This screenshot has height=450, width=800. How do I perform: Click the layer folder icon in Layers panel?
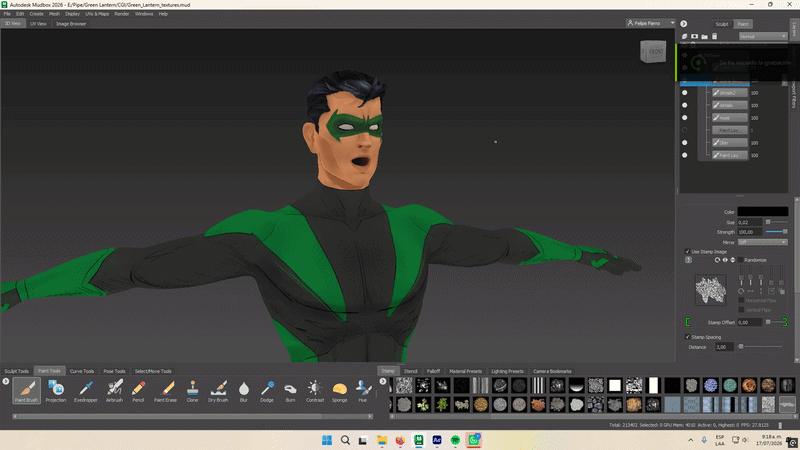click(x=705, y=36)
